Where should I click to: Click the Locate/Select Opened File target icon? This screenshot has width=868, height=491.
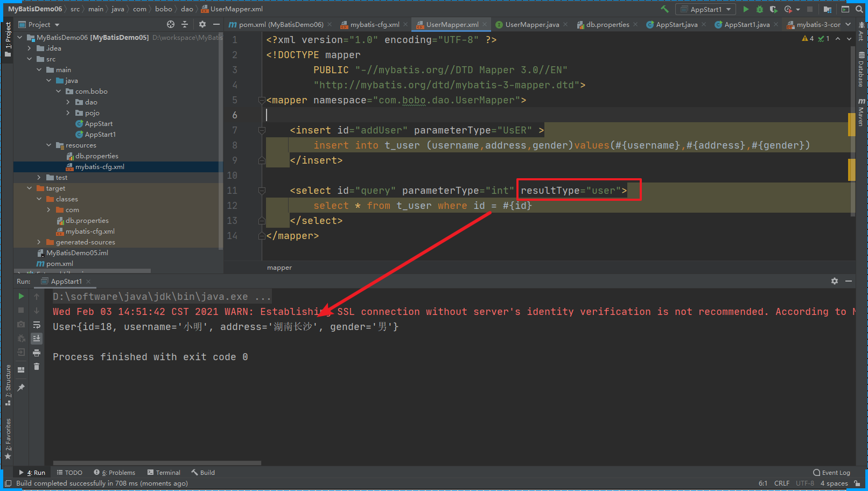click(x=171, y=24)
